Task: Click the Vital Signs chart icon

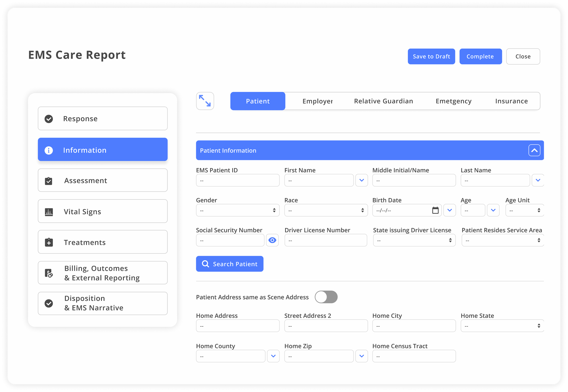Action: click(x=49, y=212)
